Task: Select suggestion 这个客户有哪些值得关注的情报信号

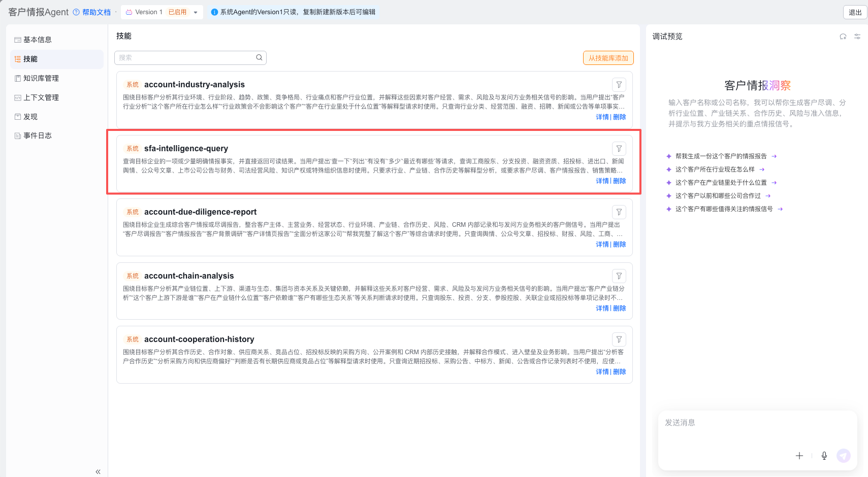Action: tap(725, 209)
